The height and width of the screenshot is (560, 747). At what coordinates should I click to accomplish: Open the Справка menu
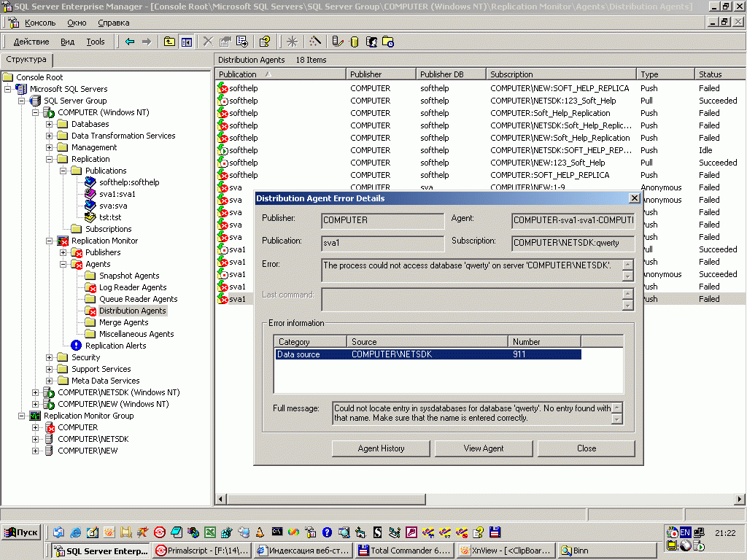coord(113,23)
